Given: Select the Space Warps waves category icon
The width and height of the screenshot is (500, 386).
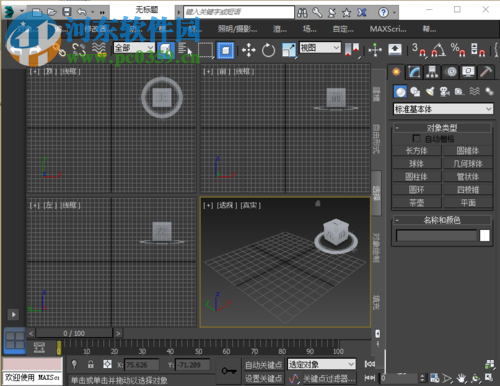Looking at the screenshot, I should tap(474, 91).
